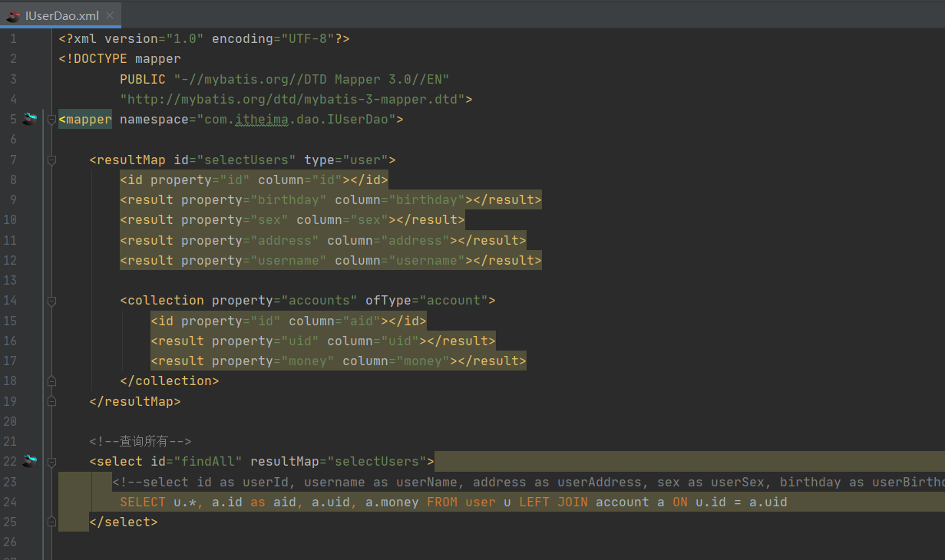
Task: Click line number 24 in gutter
Action: [10, 502]
